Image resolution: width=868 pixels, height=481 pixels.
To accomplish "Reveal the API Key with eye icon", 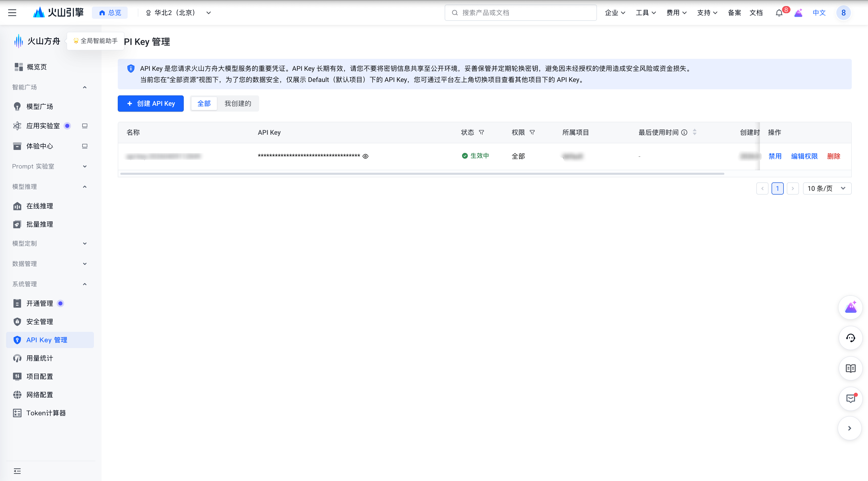I will pyautogui.click(x=365, y=156).
